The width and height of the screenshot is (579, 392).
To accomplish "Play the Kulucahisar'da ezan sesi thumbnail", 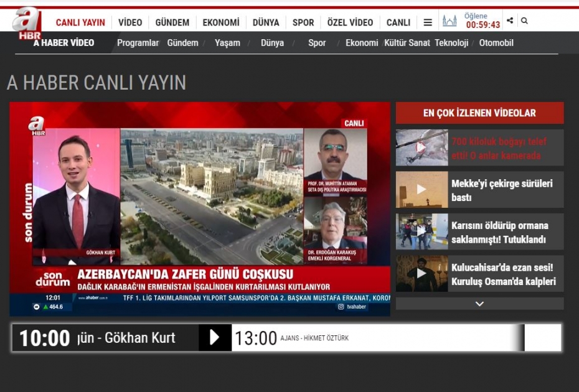I will click(x=421, y=274).
